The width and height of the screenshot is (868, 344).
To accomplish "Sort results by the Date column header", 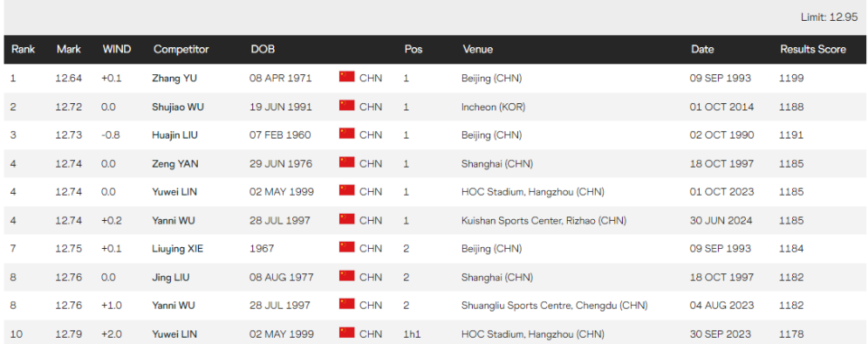I will [x=703, y=49].
